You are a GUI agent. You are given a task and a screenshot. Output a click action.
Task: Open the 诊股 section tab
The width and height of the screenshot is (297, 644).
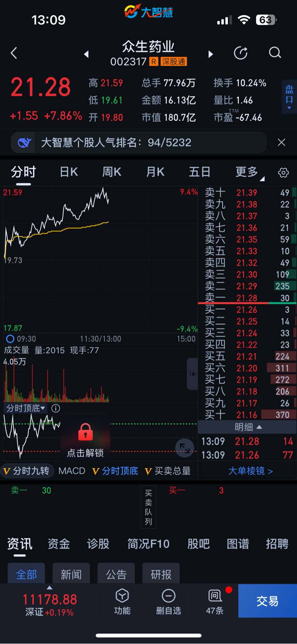[98, 544]
